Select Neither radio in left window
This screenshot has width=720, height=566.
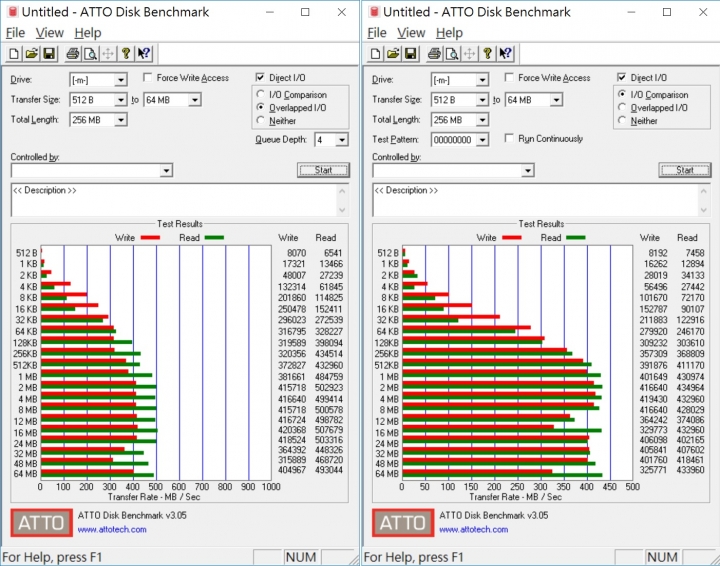coord(260,120)
